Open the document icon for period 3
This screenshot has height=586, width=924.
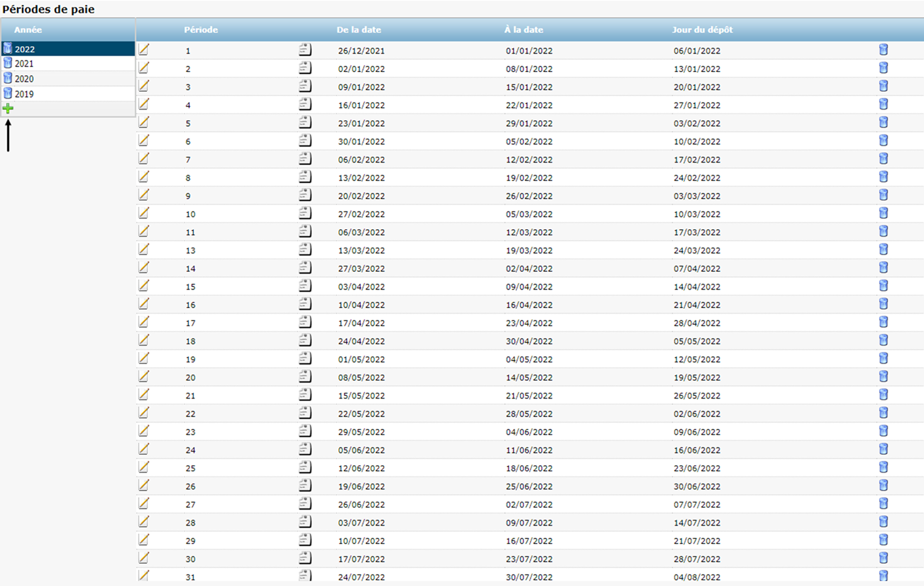tap(305, 86)
